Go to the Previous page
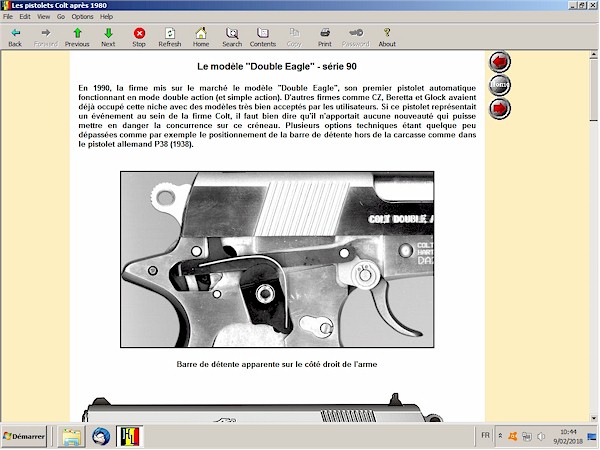600x450 pixels. [77, 37]
